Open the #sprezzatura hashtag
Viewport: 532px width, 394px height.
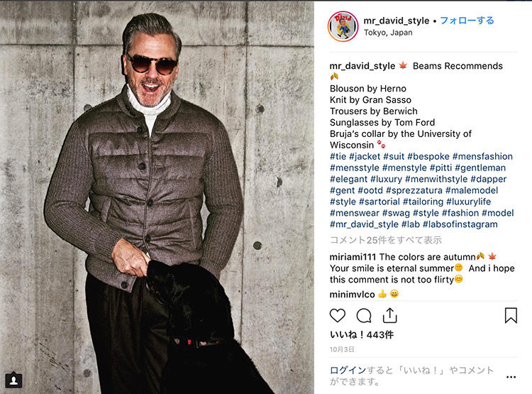(x=414, y=190)
